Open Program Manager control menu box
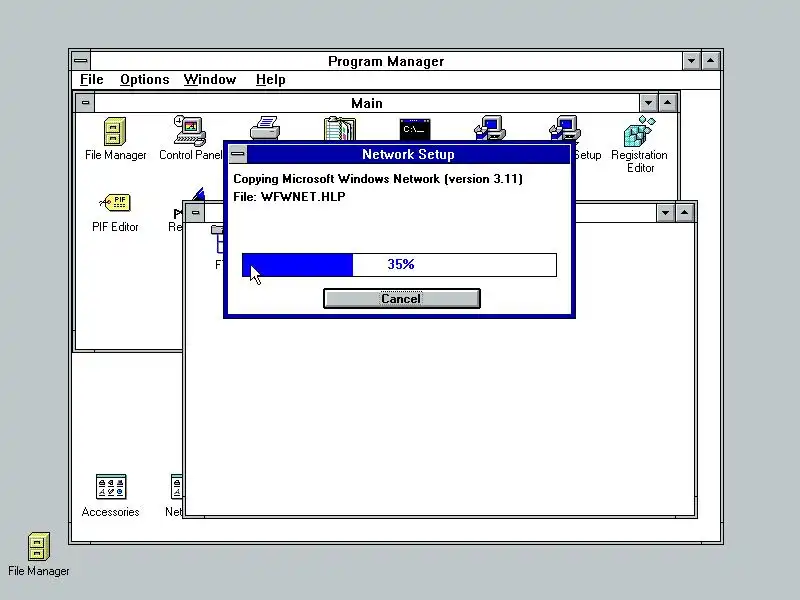800x600 pixels. pyautogui.click(x=81, y=61)
